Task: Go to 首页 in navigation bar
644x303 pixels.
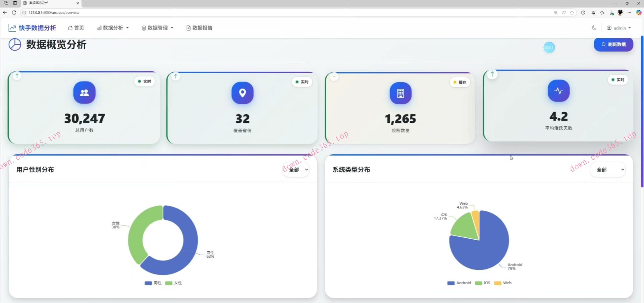Action: [x=76, y=28]
